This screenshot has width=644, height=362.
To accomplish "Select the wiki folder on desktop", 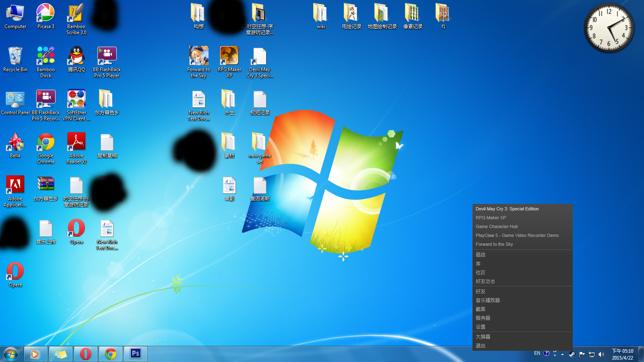I will [x=321, y=16].
